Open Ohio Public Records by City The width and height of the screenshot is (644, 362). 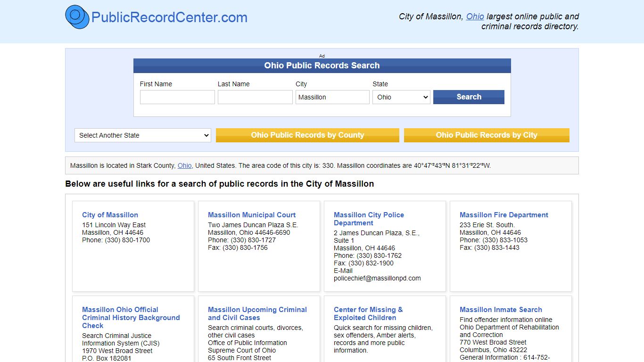487,135
